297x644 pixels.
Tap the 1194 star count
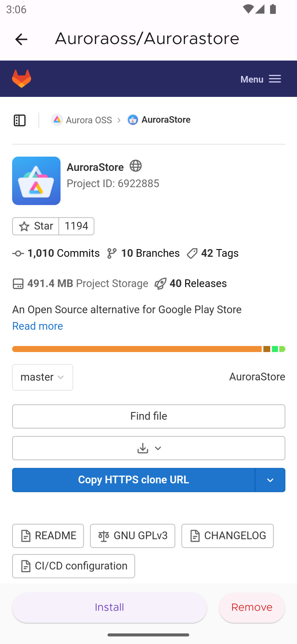[x=76, y=226]
